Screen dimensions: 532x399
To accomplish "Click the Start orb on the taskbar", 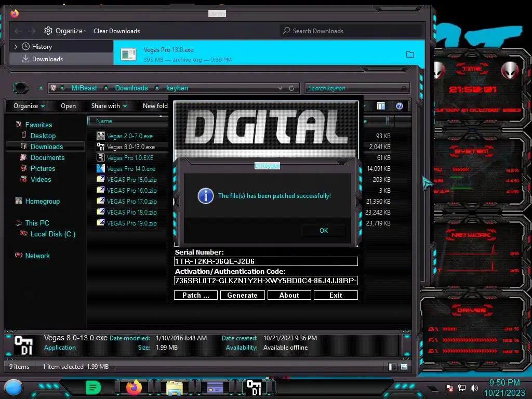I will click(x=14, y=388).
